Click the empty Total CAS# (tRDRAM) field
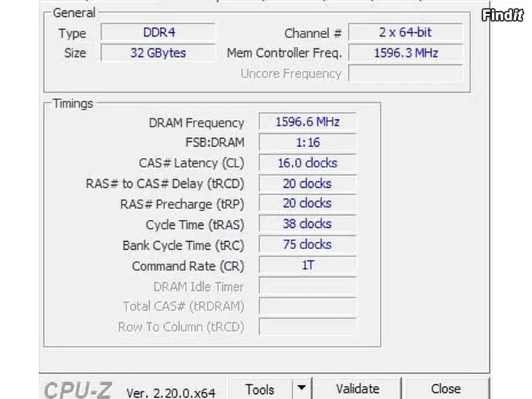The image size is (532, 399). pyautogui.click(x=308, y=306)
